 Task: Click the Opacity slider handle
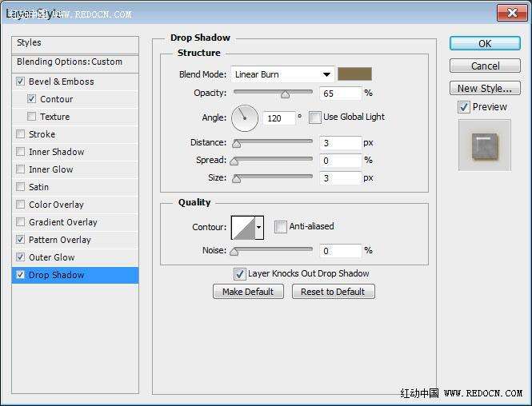(286, 94)
